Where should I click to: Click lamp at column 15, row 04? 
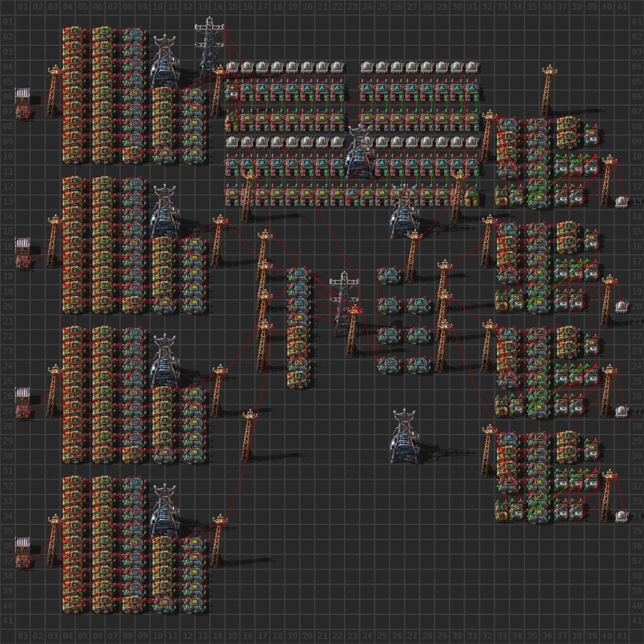(233, 67)
